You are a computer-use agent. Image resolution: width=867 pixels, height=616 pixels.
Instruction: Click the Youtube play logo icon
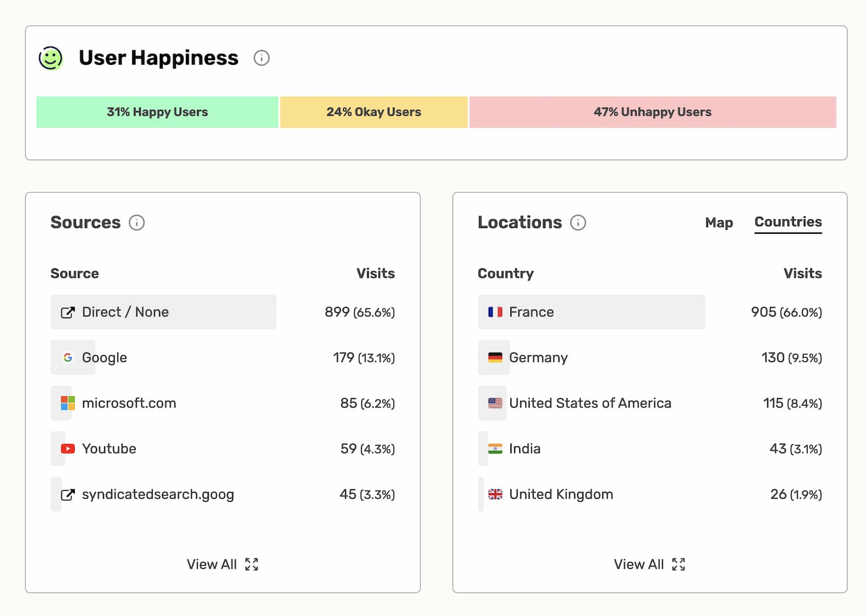pos(68,449)
